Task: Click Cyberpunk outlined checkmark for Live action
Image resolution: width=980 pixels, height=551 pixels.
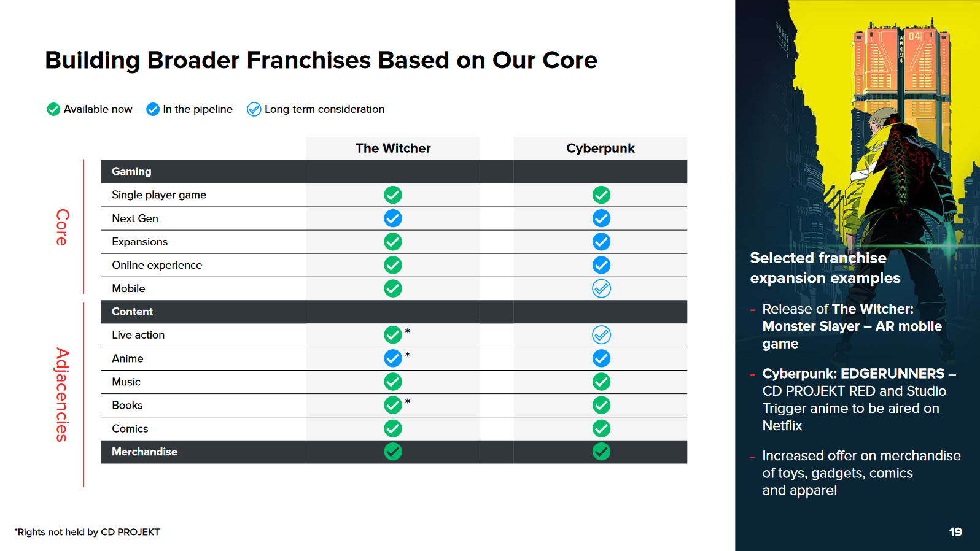Action: click(x=601, y=335)
